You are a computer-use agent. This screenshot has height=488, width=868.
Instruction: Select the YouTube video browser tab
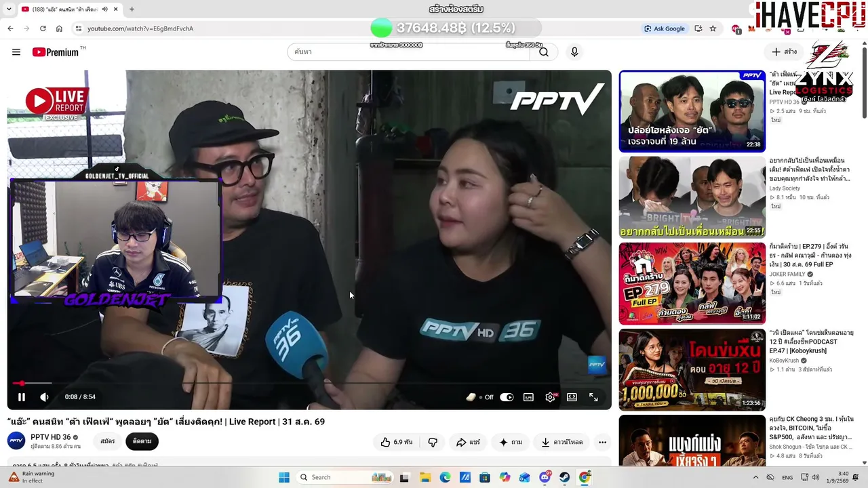pos(69,9)
